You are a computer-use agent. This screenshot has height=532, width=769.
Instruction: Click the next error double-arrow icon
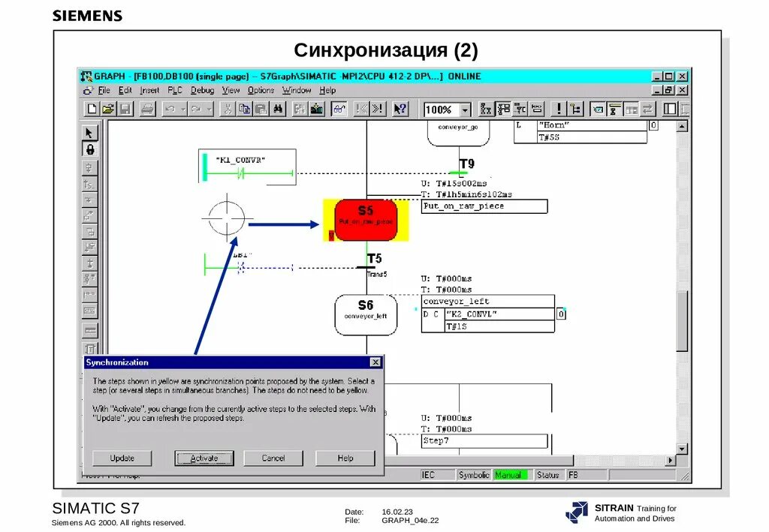click(x=378, y=109)
